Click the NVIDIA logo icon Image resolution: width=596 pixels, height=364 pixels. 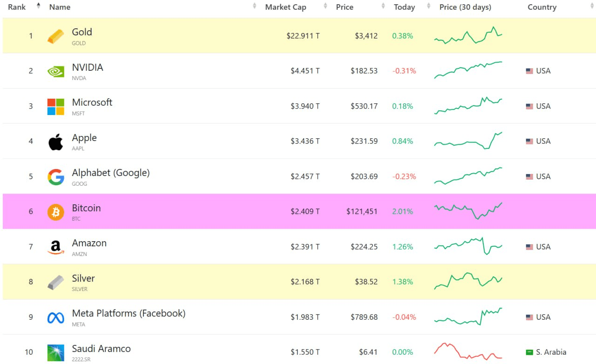click(56, 71)
